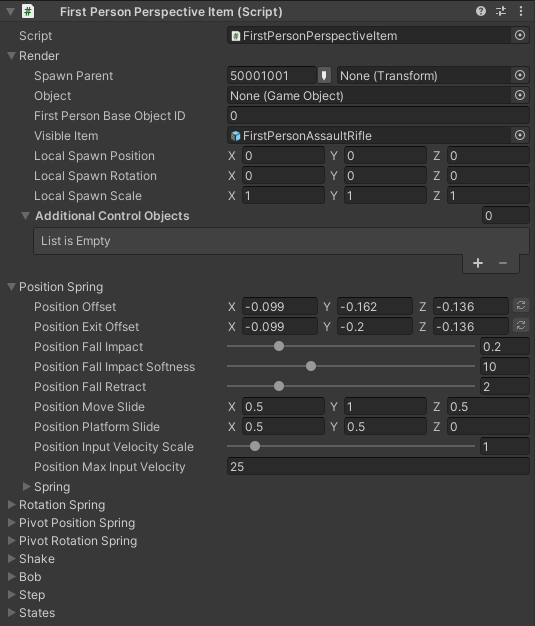Click refresh icon beside Position Offset
The image size is (535, 626).
pos(521,306)
